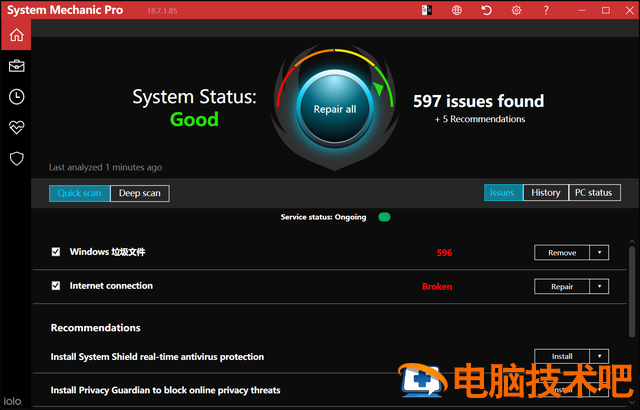Click the 'Install Privacy Guardian' recommendation text
The height and width of the screenshot is (410, 640).
click(165, 390)
